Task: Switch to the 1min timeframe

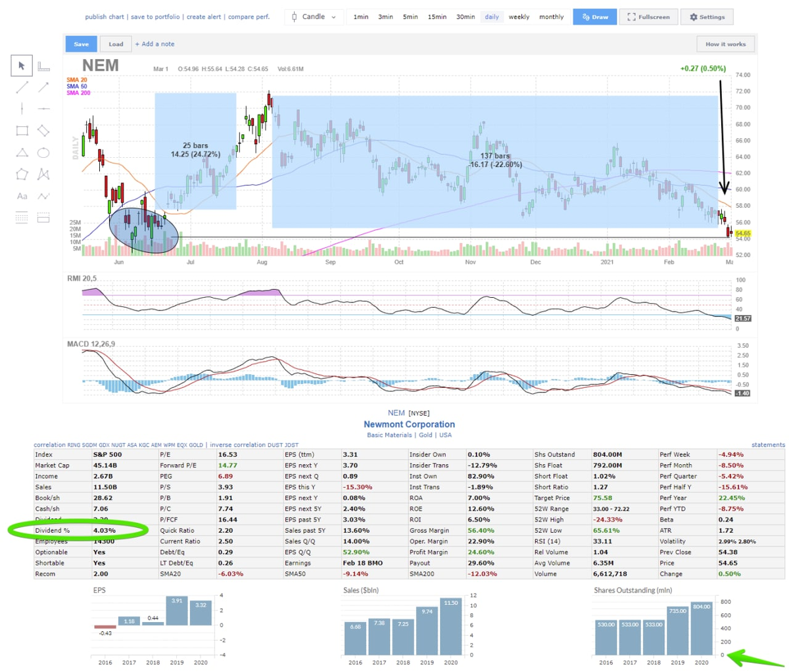Action: (361, 17)
